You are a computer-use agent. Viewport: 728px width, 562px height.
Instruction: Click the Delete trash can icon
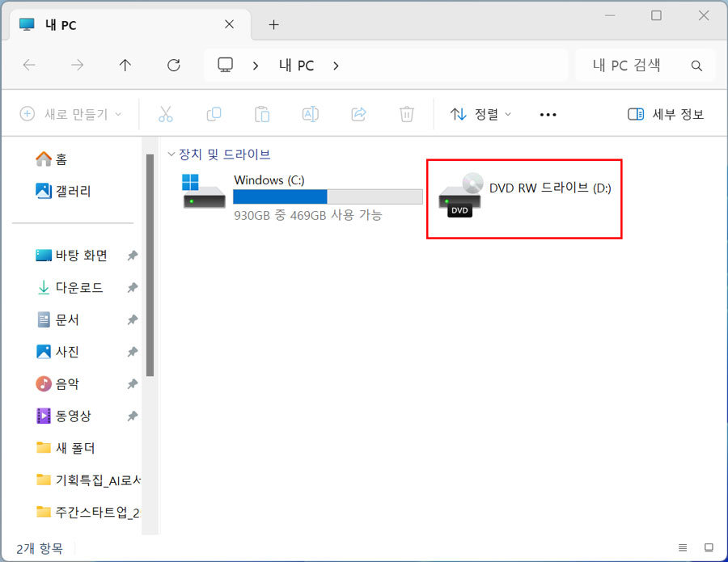[x=407, y=114]
